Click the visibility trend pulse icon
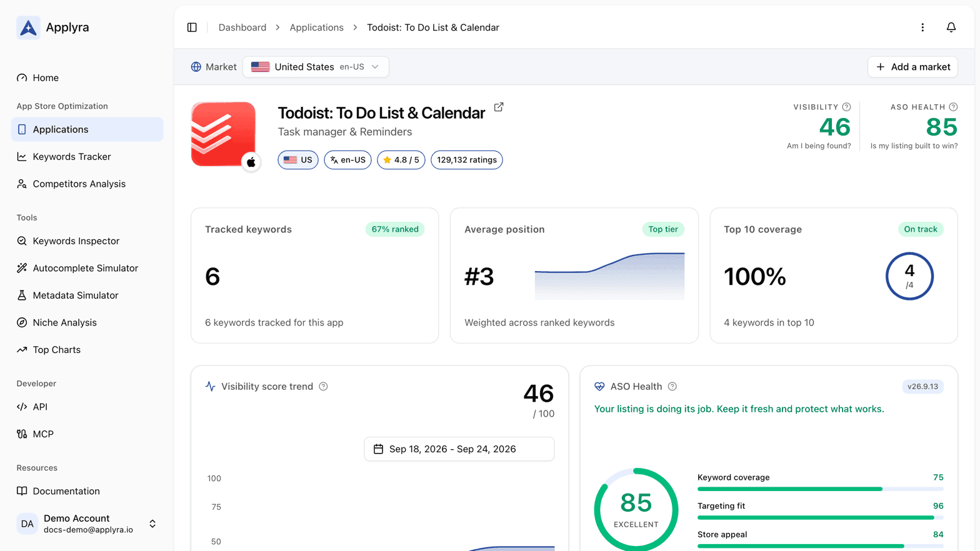 (x=210, y=386)
